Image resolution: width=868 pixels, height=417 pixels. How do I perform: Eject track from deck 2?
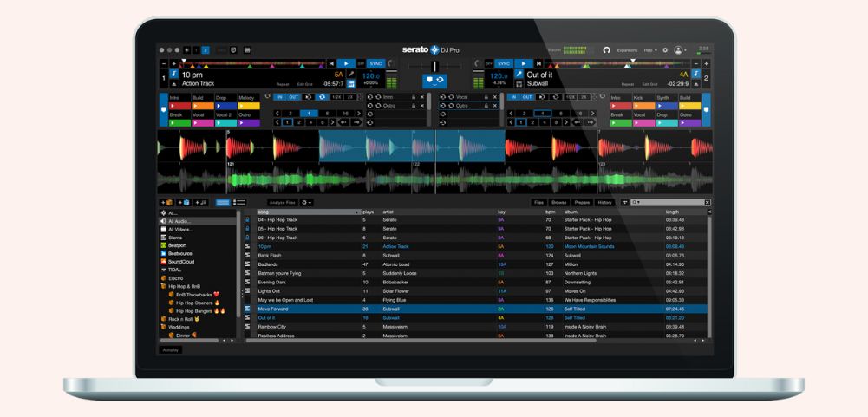(696, 84)
